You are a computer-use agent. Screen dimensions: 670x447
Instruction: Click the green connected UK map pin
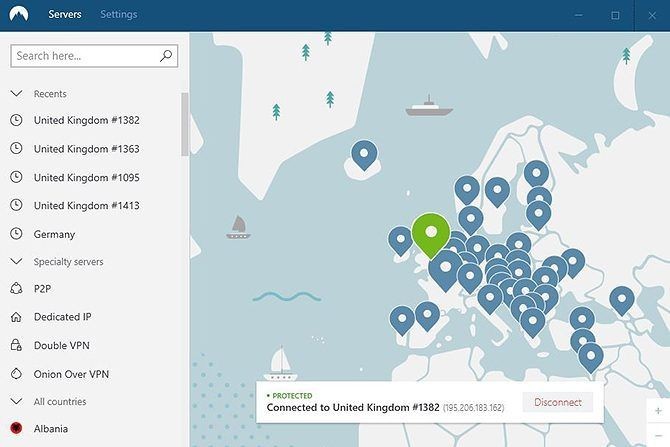431,233
